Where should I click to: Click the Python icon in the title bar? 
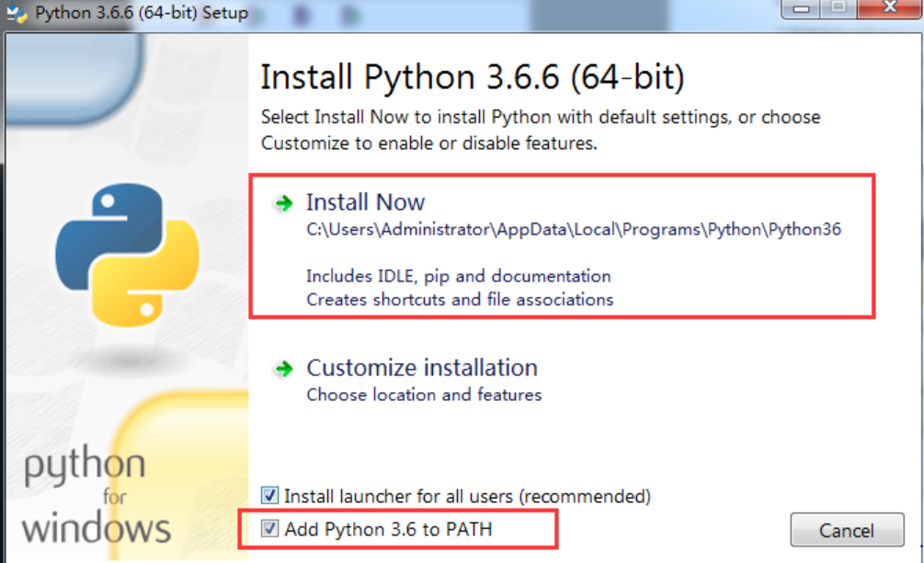click(15, 12)
